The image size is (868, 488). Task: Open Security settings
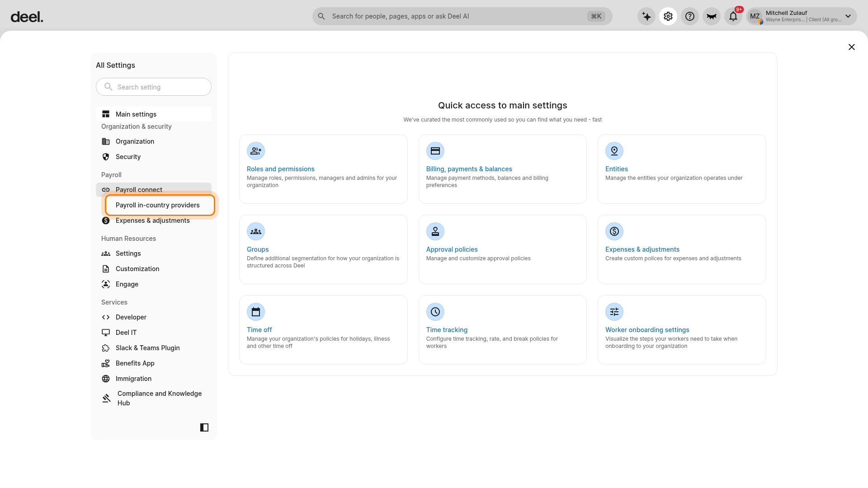[x=154, y=157]
